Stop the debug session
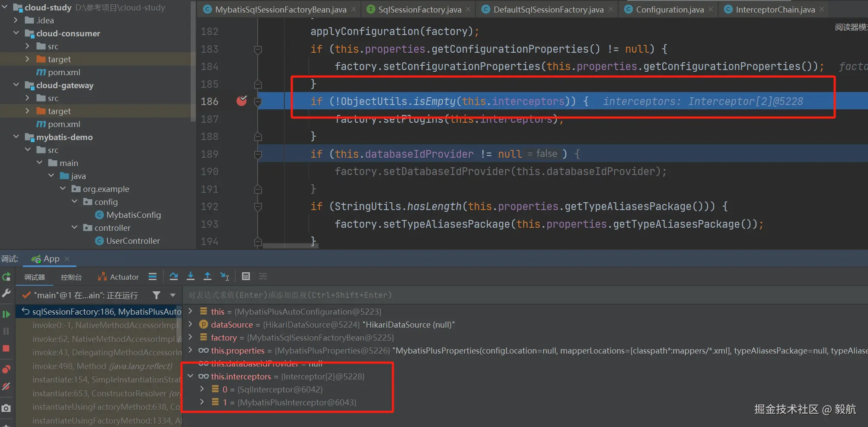Image resolution: width=868 pixels, height=427 pixels. click(x=6, y=348)
